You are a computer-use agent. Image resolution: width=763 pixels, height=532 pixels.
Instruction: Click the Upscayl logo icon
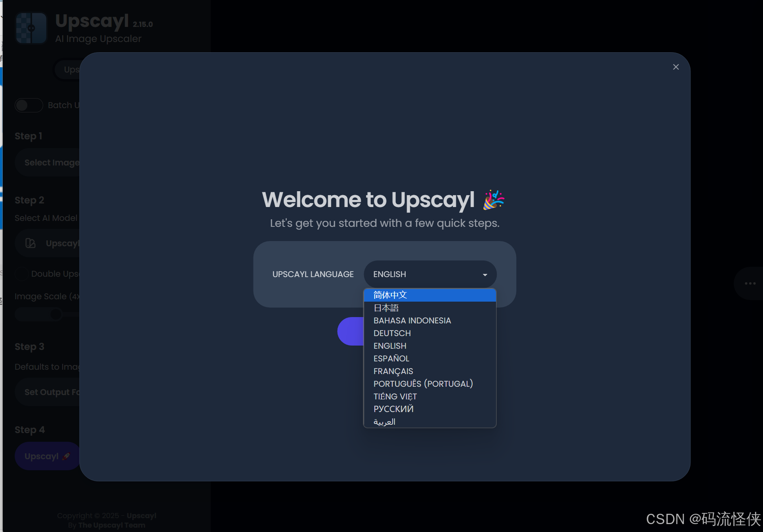point(31,28)
